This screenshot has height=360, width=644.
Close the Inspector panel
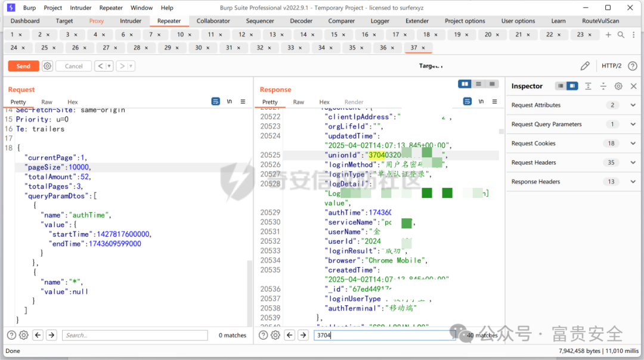[633, 86]
